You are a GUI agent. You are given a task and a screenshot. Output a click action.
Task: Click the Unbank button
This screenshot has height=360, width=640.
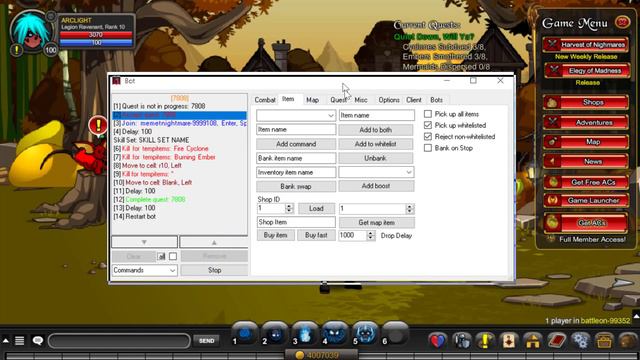click(376, 158)
